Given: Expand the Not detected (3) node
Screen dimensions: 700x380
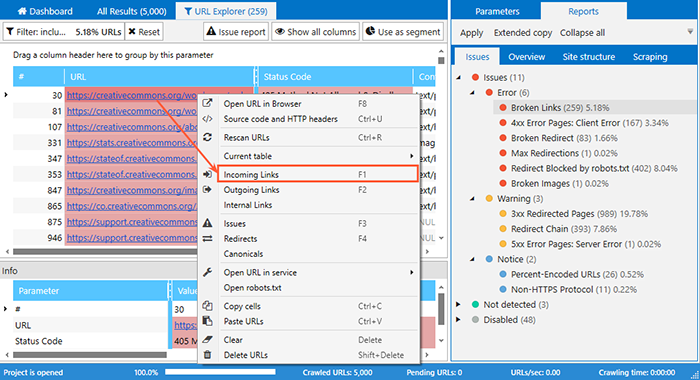Looking at the screenshot, I should point(458,305).
